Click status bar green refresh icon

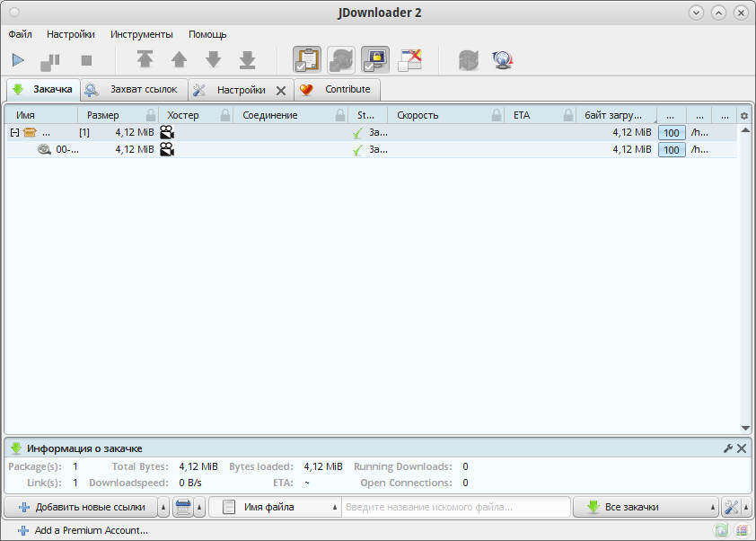[722, 530]
